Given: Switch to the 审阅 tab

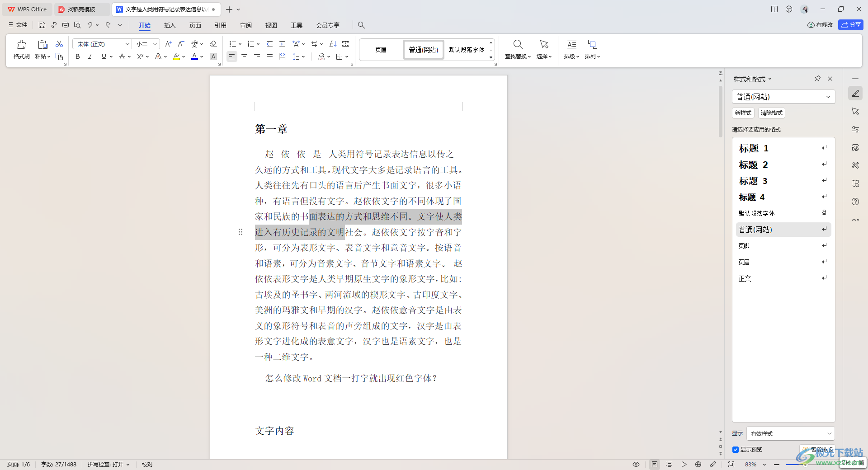Looking at the screenshot, I should pos(245,25).
